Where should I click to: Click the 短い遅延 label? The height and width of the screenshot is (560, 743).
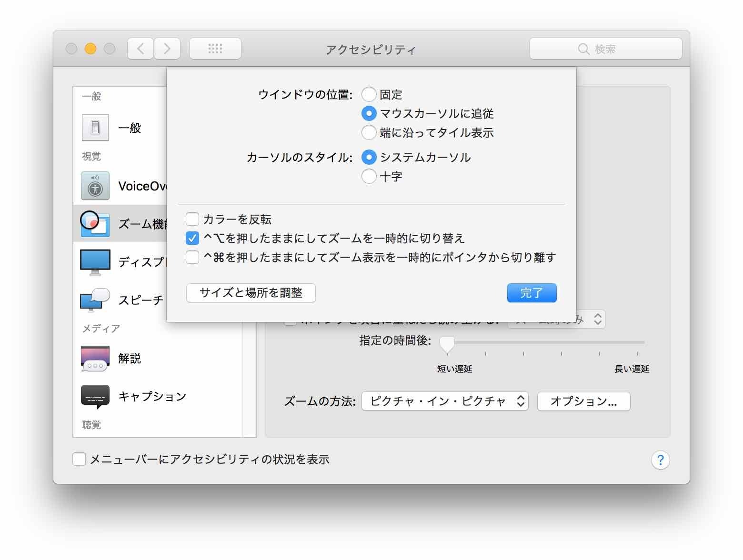point(454,369)
